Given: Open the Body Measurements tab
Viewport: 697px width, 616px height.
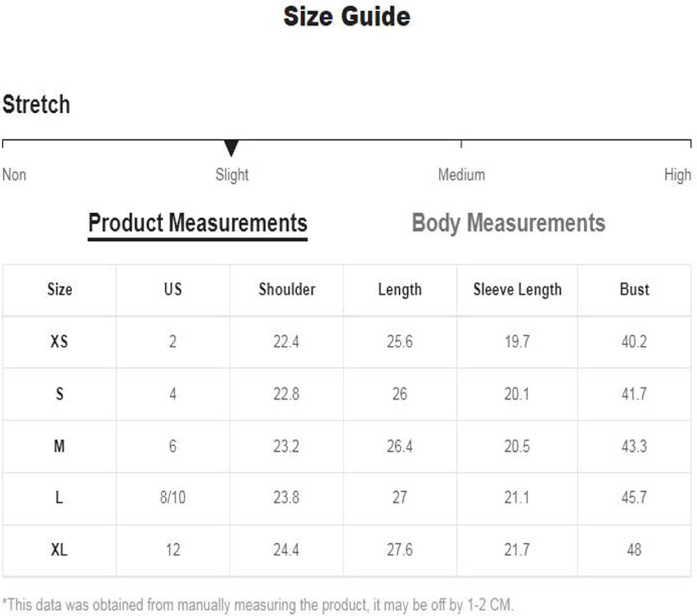Looking at the screenshot, I should point(508,223).
